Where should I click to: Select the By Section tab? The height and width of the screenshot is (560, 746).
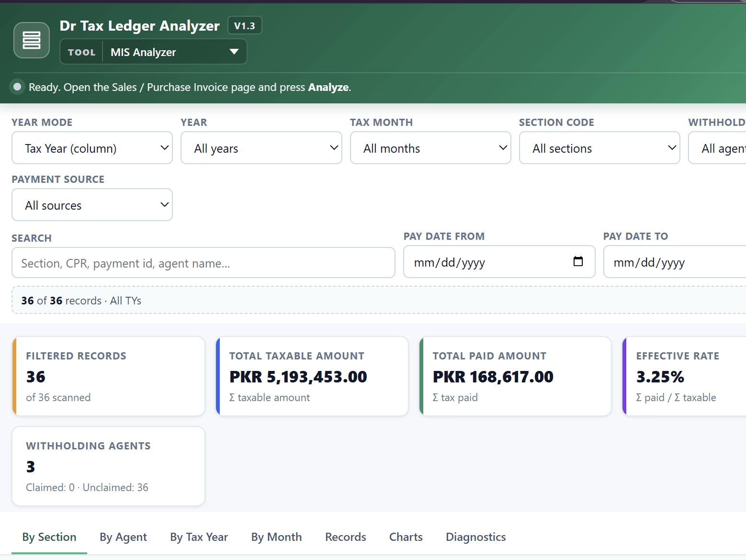(x=49, y=537)
